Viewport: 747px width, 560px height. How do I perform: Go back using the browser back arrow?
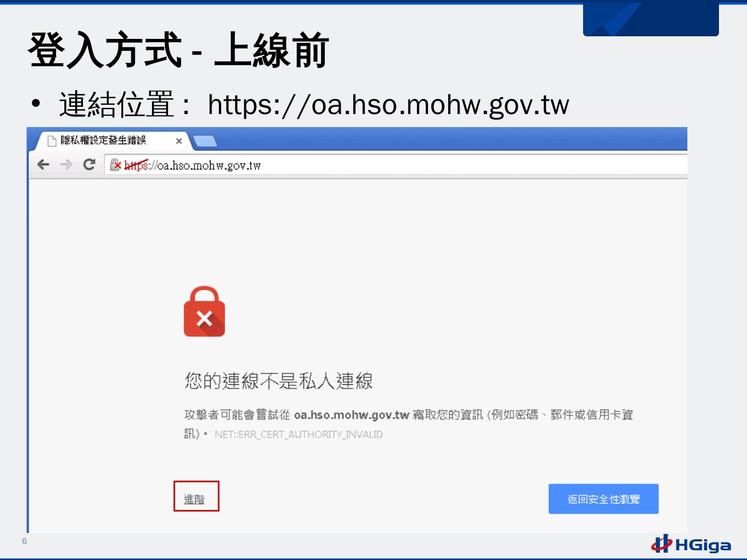point(44,165)
